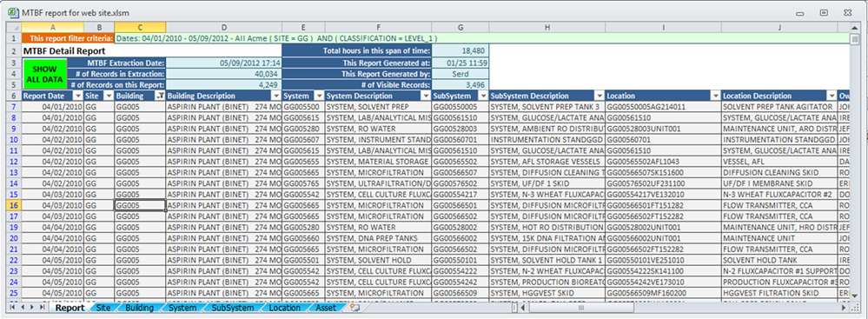The width and height of the screenshot is (868, 319).
Task: Click the 40,034 records in extraction cell
Action: pos(223,74)
